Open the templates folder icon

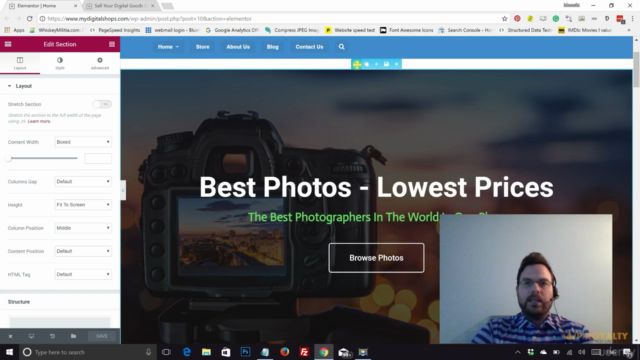tap(73, 336)
